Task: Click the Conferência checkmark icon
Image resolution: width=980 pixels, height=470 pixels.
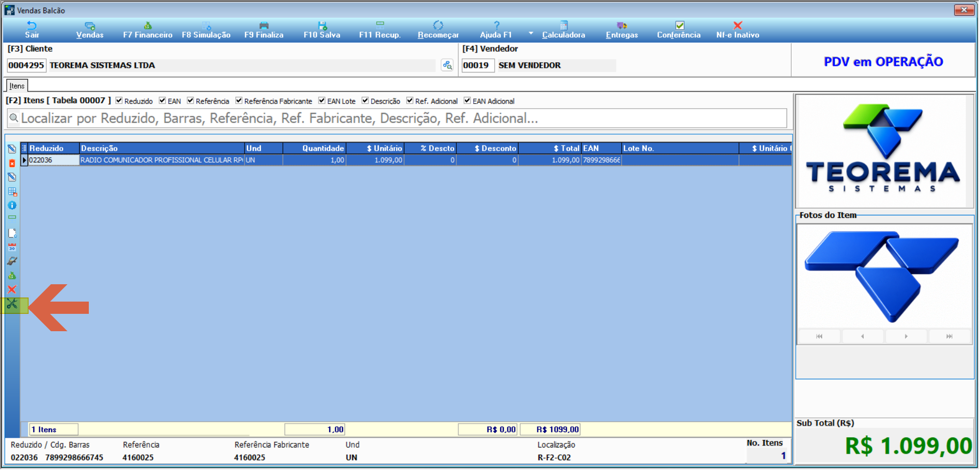Action: point(679,26)
